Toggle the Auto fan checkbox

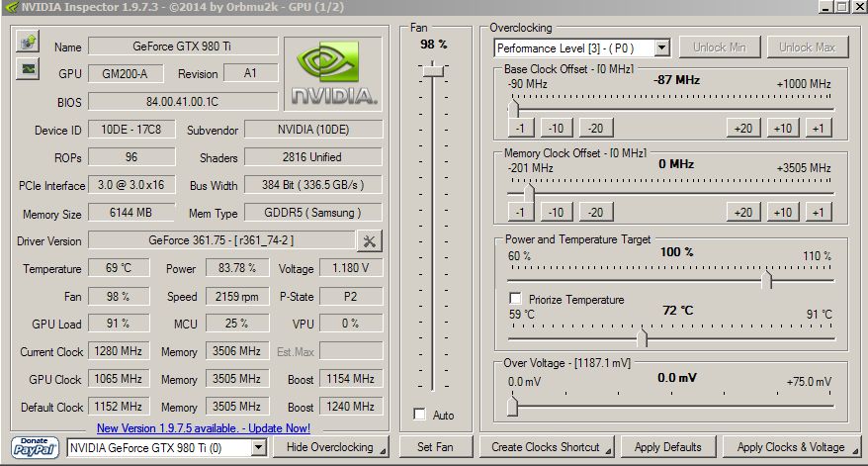[419, 415]
